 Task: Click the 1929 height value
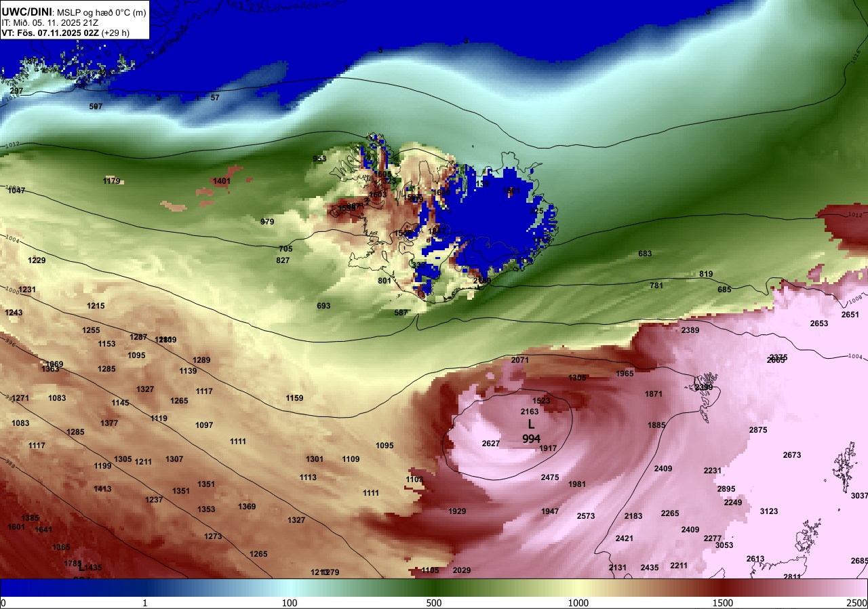(x=458, y=511)
